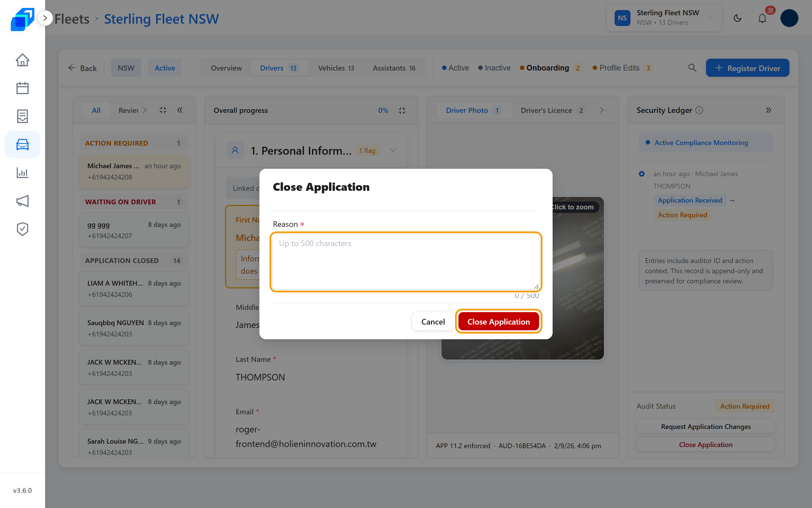Click the Fleets breadcrumb link

72,19
